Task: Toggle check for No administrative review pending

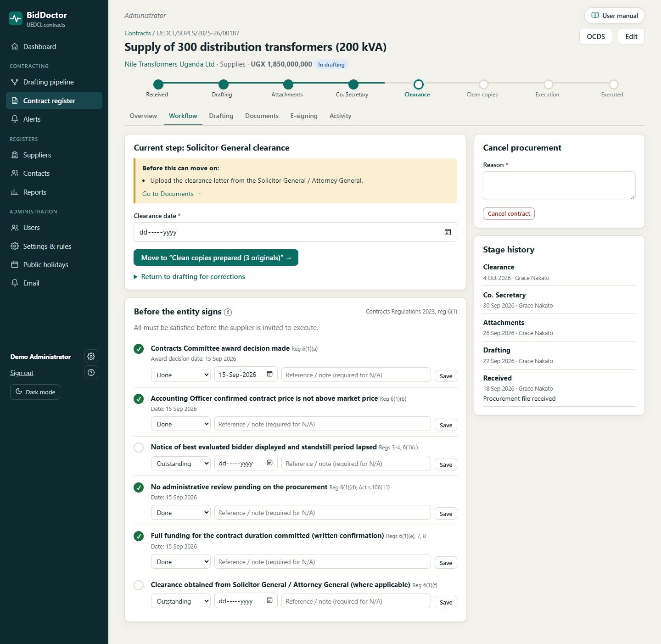Action: (139, 487)
